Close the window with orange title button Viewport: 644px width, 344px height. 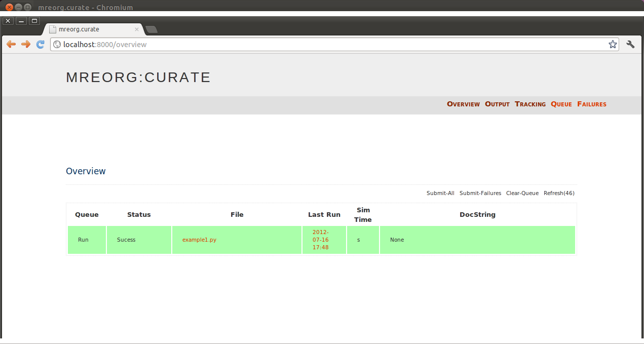click(9, 7)
